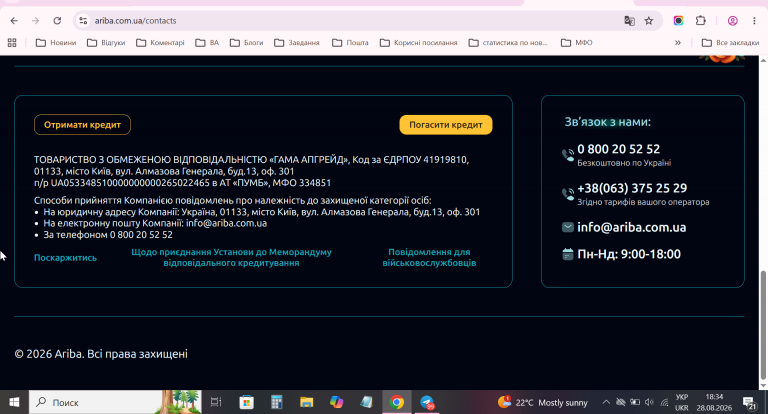Open the Коментарі bookmarks folder
The height and width of the screenshot is (414, 768).
click(160, 43)
